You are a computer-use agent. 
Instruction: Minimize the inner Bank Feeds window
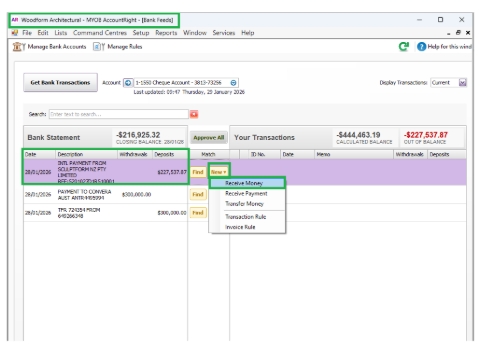(449, 33)
